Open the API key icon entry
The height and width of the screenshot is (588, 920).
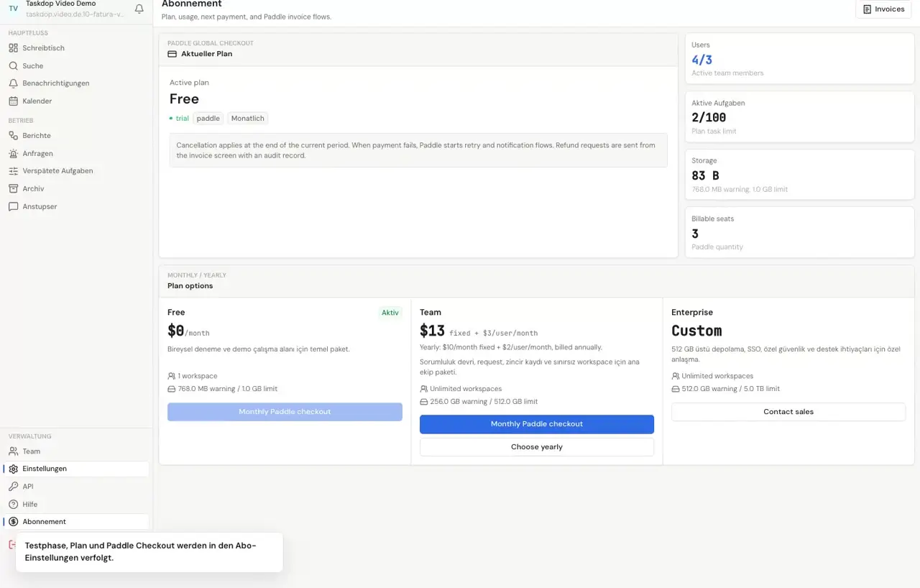coord(13,487)
